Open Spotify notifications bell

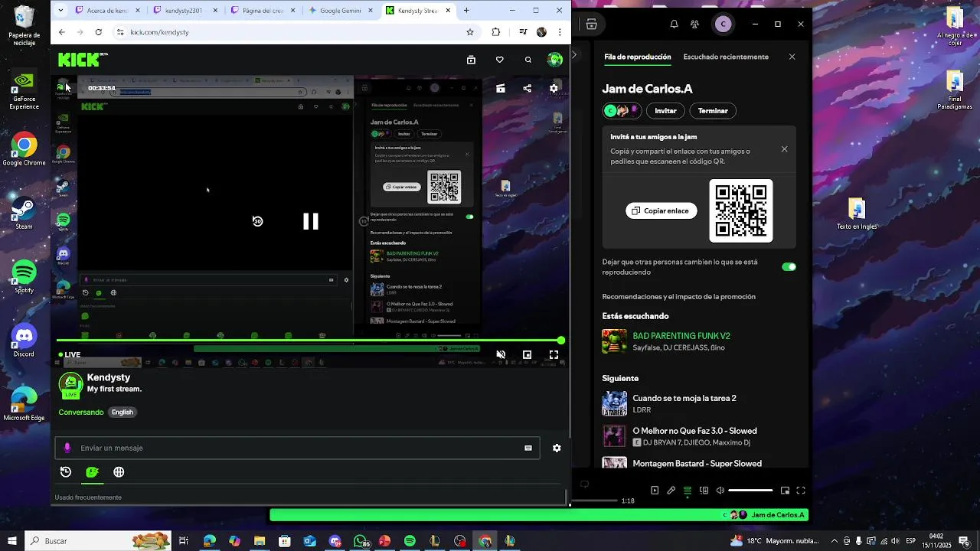click(x=674, y=24)
